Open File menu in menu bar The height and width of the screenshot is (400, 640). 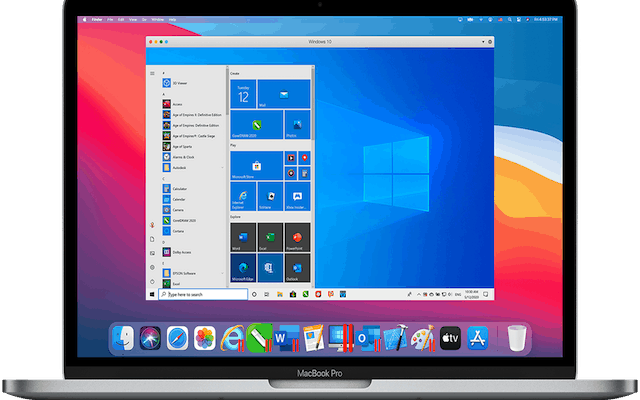(x=110, y=20)
